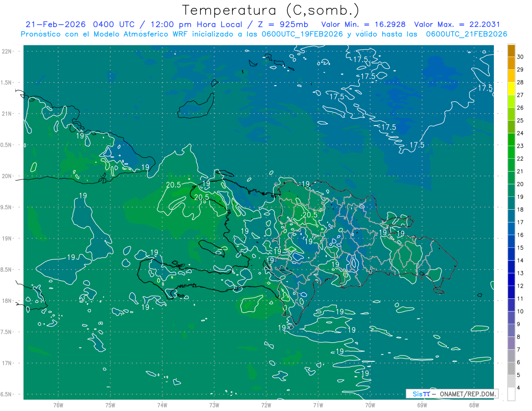Click the colorbar swatch above the 30 label
Image resolution: width=532 pixels, height=411 pixels.
click(x=511, y=51)
